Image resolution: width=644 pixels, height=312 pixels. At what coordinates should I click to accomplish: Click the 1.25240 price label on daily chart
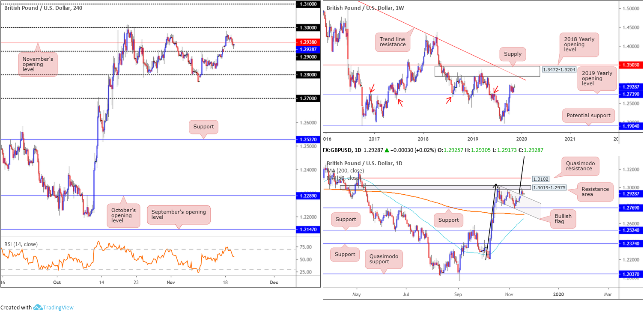point(631,230)
